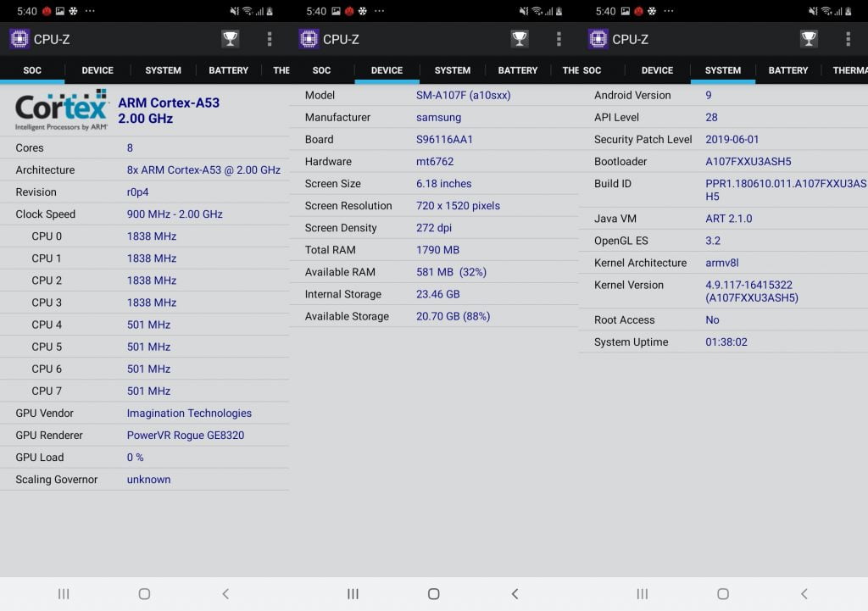
Task: Select the DEVICE tab in the right screen
Action: click(657, 70)
